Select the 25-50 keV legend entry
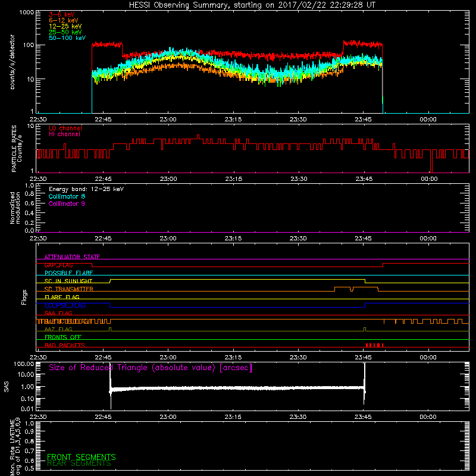The width and height of the screenshot is (476, 476). pyautogui.click(x=65, y=32)
